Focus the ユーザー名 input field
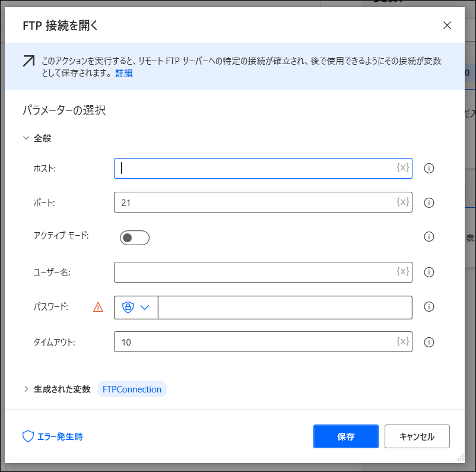 pyautogui.click(x=263, y=272)
